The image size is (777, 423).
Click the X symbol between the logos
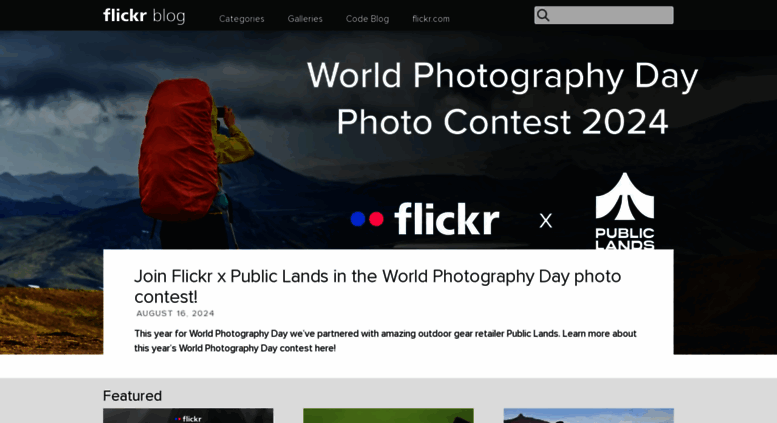(x=546, y=220)
